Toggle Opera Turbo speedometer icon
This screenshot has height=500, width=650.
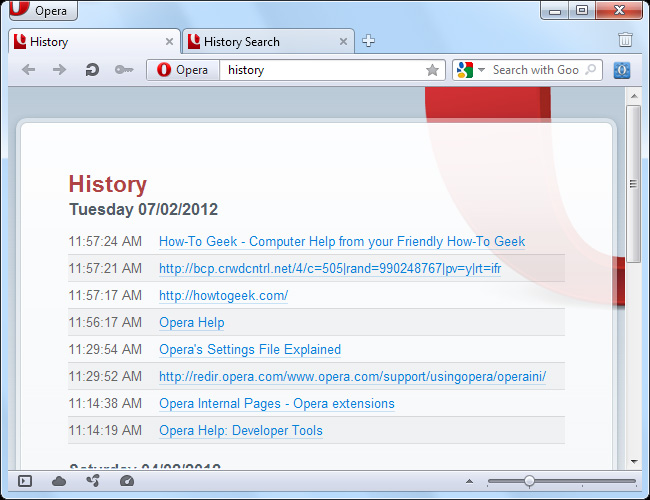126,481
